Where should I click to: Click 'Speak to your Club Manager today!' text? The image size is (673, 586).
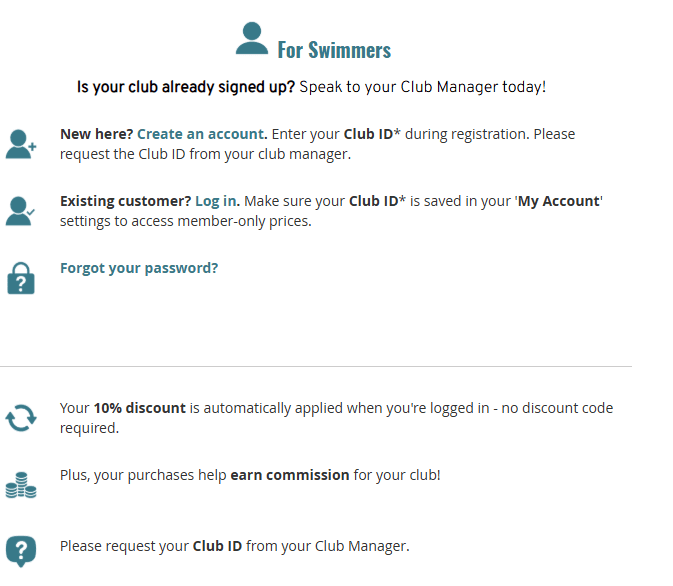[423, 87]
